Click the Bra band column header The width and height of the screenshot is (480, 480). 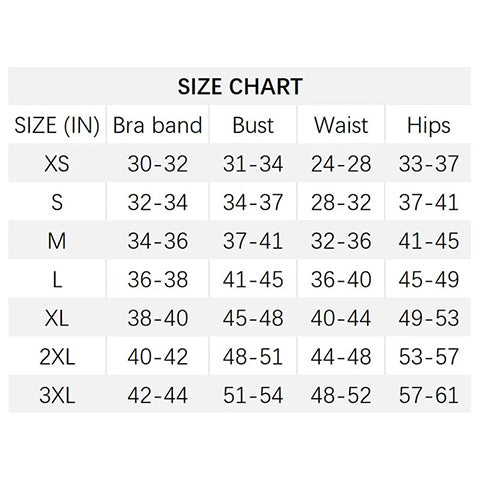pyautogui.click(x=158, y=125)
